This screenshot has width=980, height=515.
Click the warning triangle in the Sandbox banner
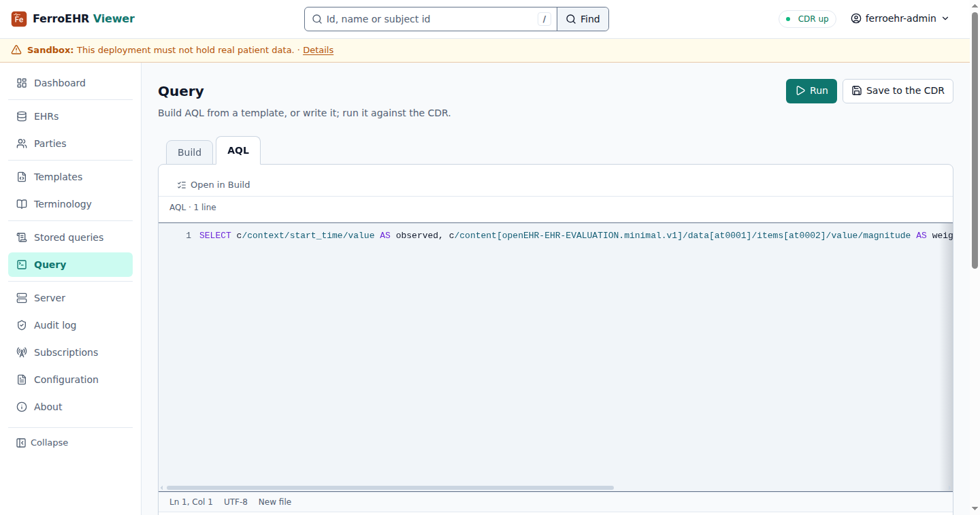coord(16,50)
